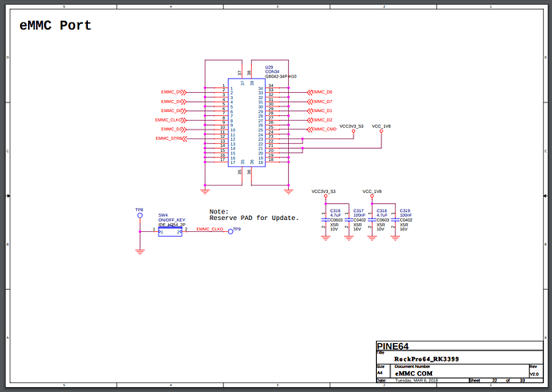Click the eMMC COM document number
This screenshot has width=552, height=392.
414,374
